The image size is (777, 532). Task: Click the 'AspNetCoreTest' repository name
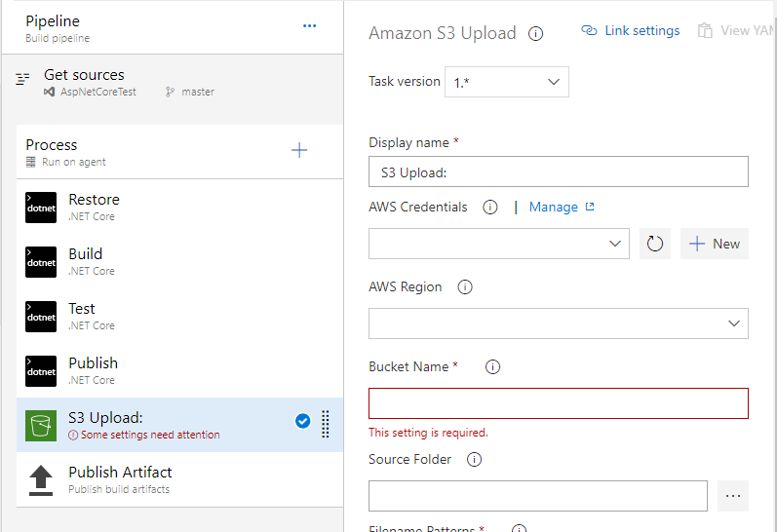(98, 92)
